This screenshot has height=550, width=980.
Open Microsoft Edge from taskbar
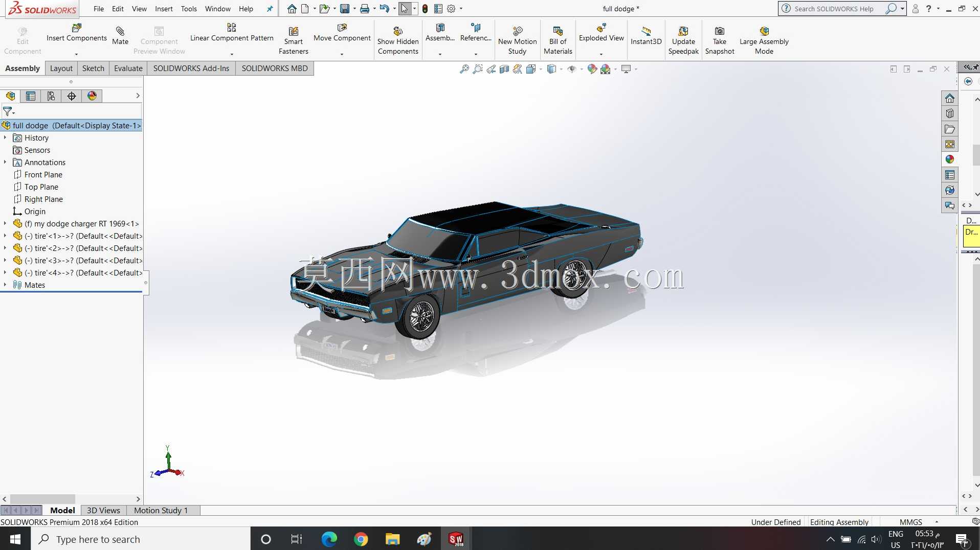(x=329, y=539)
